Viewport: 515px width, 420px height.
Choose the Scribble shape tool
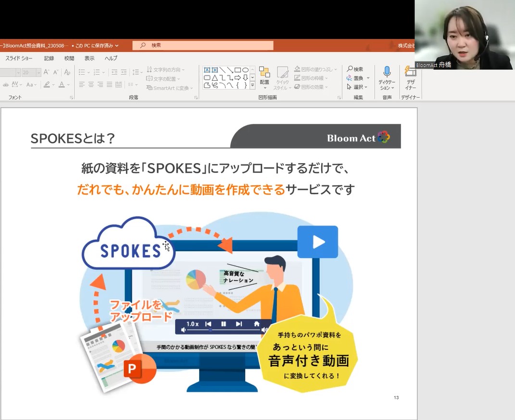click(x=214, y=86)
